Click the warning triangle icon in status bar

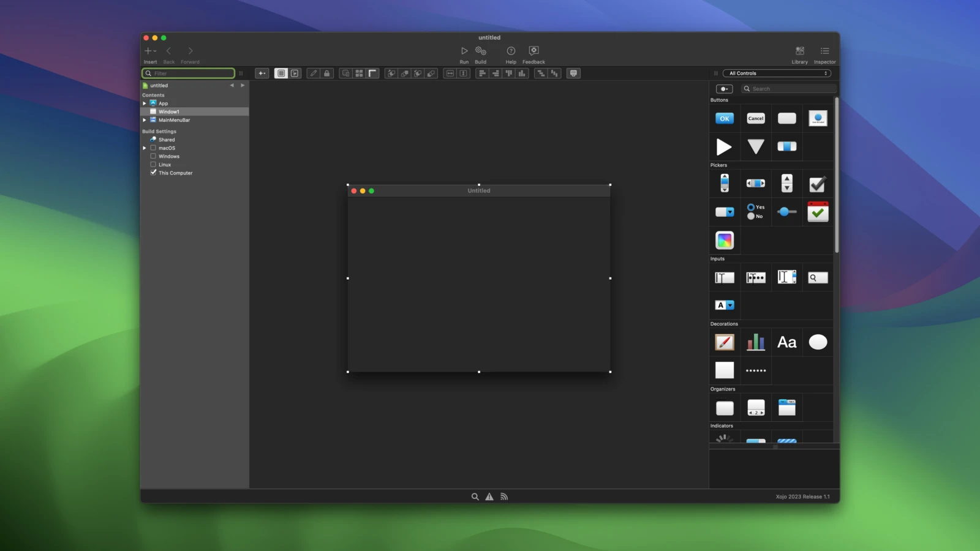[x=489, y=497]
